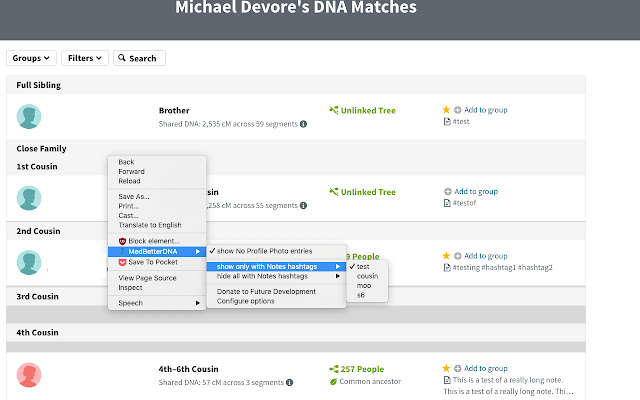The height and width of the screenshot is (400, 640).
Task: Click the plus icon in the 2nd Cousin row
Action: tap(458, 256)
